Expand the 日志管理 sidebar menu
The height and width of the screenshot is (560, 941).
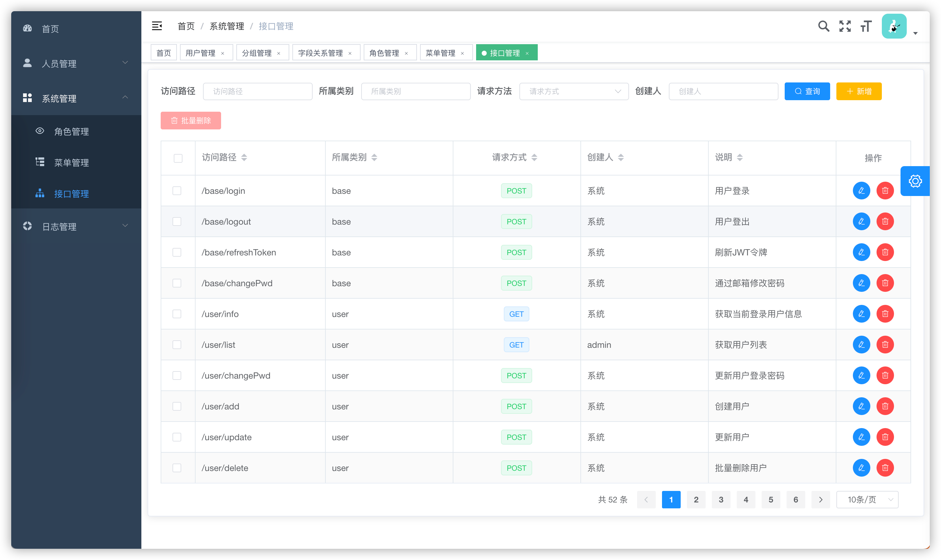76,226
